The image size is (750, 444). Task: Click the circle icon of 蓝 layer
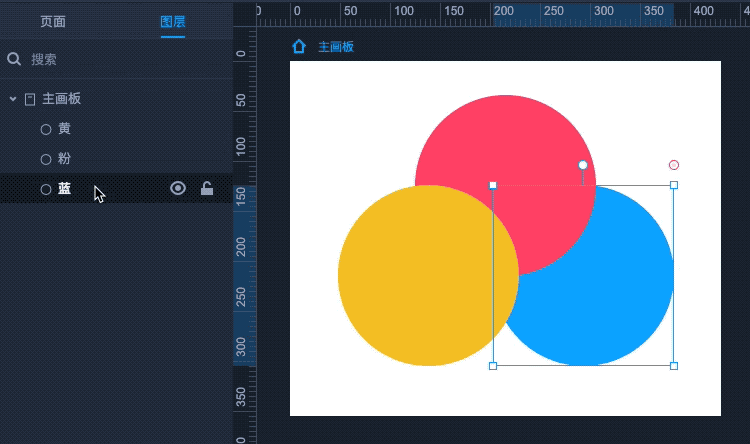(x=45, y=189)
